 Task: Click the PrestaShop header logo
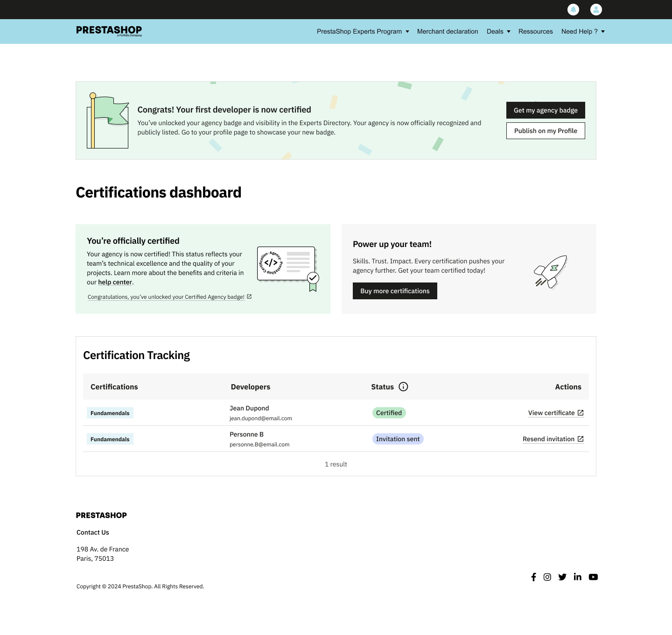click(109, 31)
